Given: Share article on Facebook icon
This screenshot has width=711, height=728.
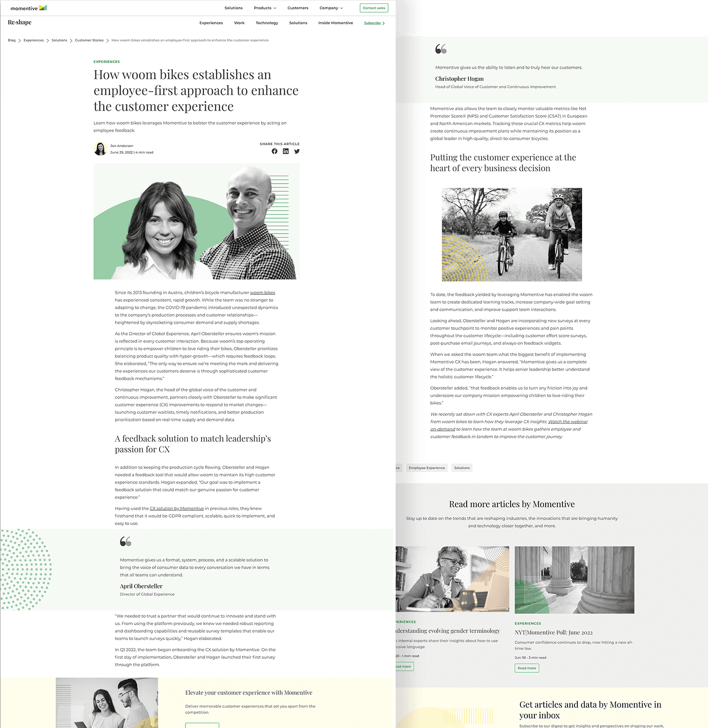Looking at the screenshot, I should click(274, 151).
